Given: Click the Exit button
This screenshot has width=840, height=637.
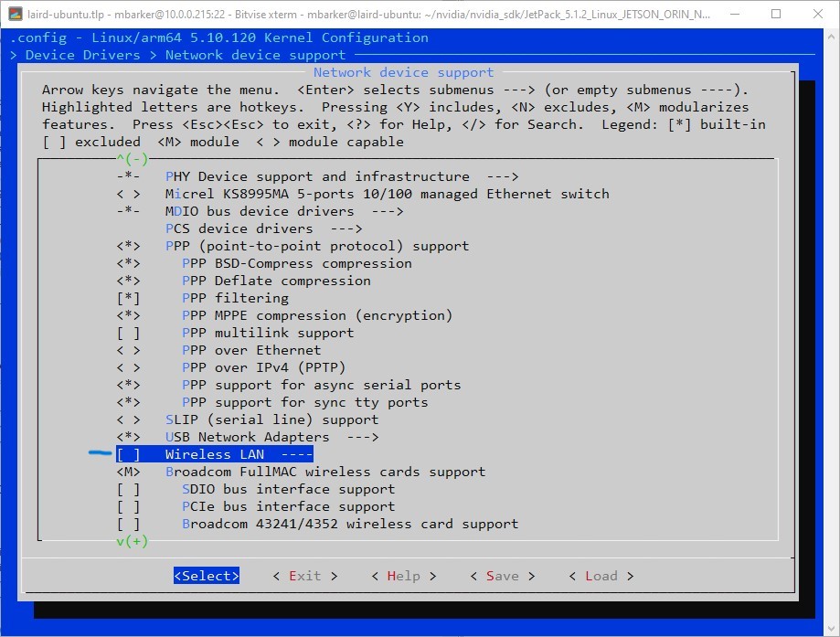Looking at the screenshot, I should (x=305, y=576).
